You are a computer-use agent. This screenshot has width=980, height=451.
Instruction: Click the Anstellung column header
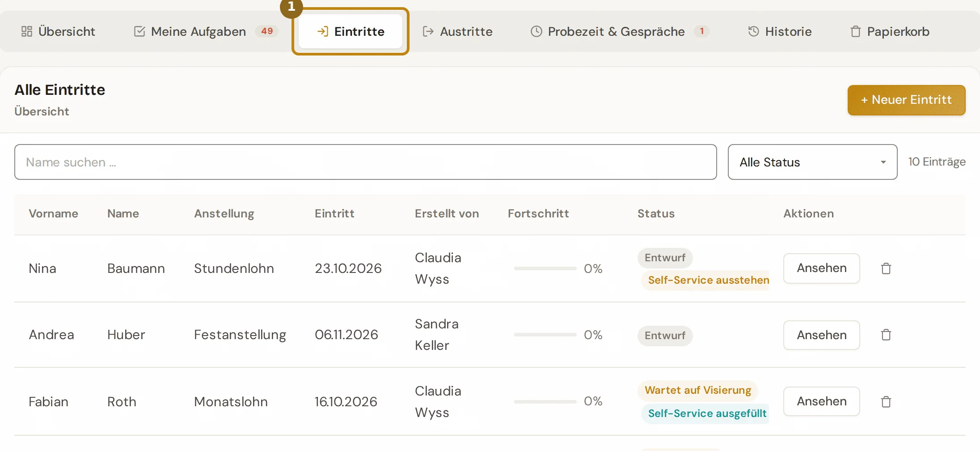(x=224, y=214)
